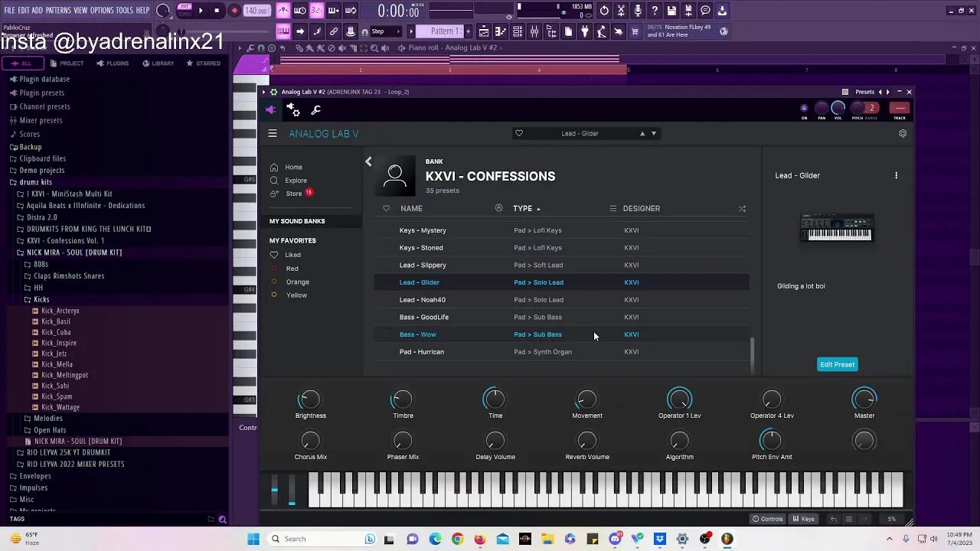Click the Arturia filter icon in list header
Image resolution: width=980 pixels, height=551 pixels.
pyautogui.click(x=498, y=208)
